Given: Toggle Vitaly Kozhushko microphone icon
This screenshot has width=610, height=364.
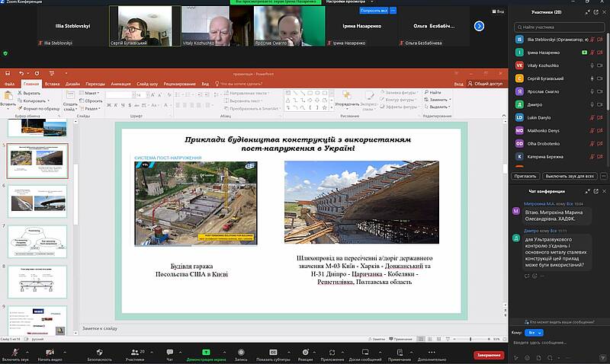Looking at the screenshot, I should point(592,65).
